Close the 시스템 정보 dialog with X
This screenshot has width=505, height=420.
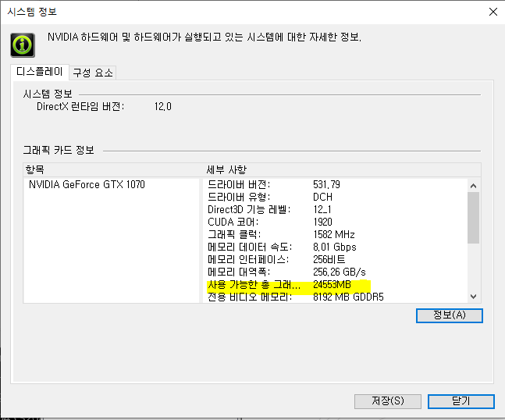493,12
